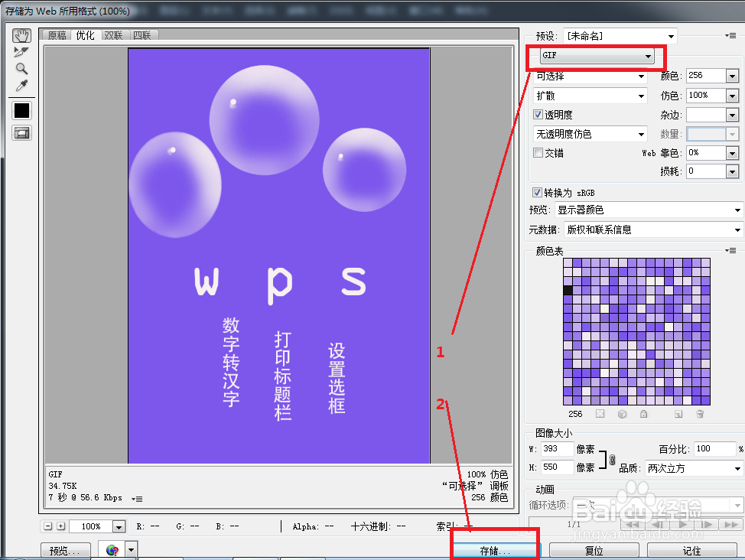Open the 可选择 color reduction dropdown

[x=590, y=76]
